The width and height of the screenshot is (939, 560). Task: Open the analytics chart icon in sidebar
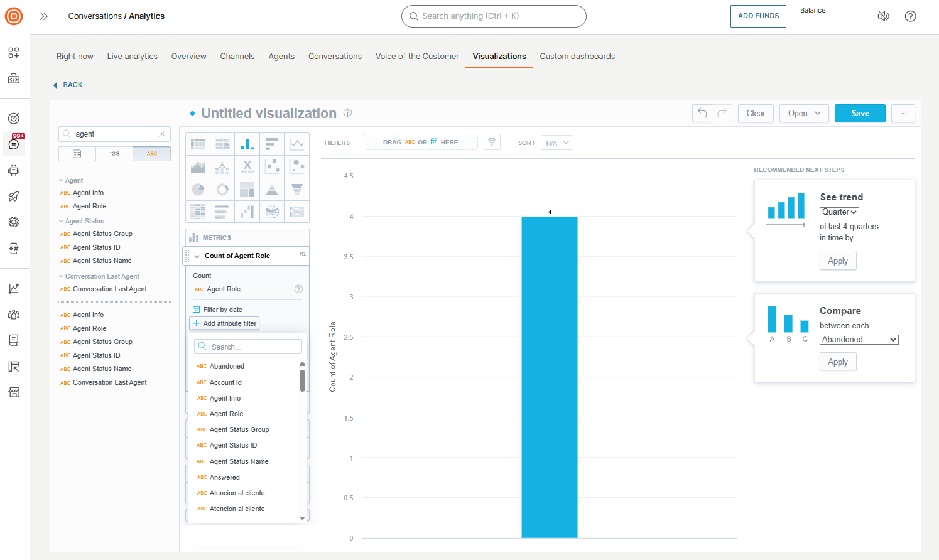(x=13, y=288)
